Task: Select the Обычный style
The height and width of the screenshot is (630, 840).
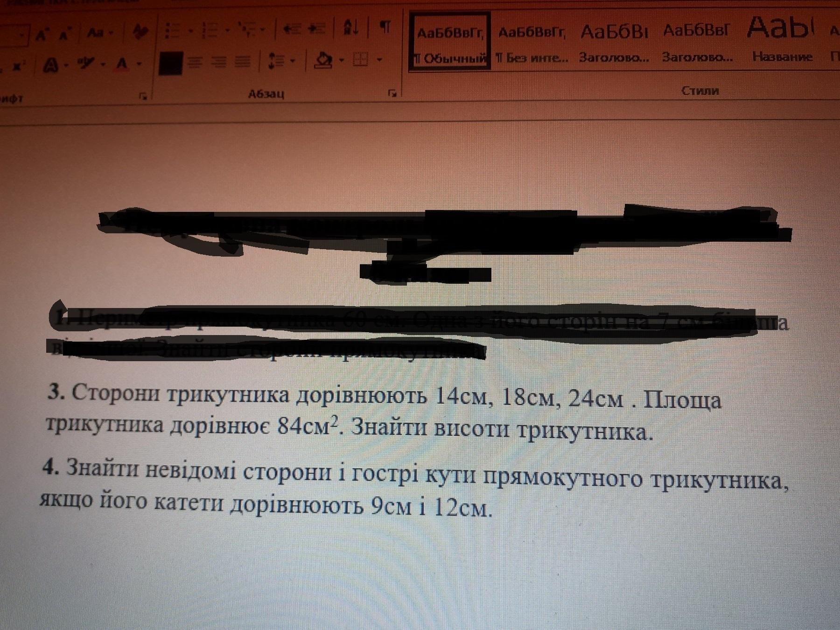Action: click(x=450, y=42)
